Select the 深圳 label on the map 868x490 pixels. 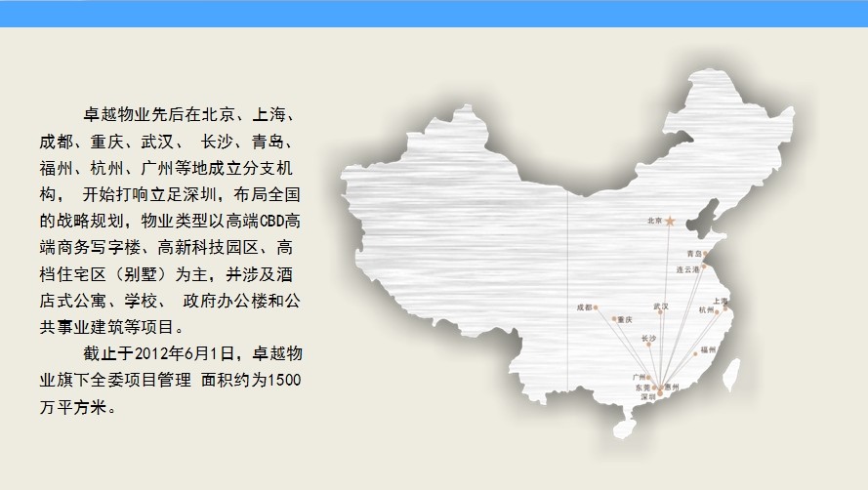coord(648,397)
